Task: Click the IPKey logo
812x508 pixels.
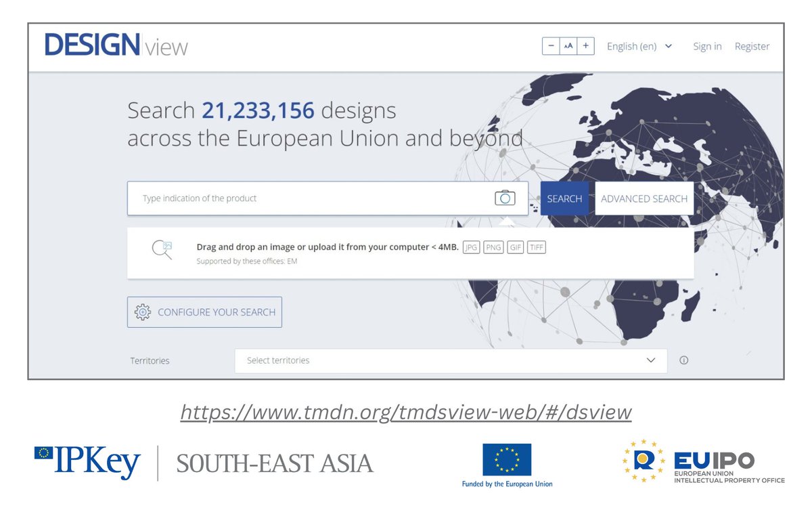Action: point(87,463)
